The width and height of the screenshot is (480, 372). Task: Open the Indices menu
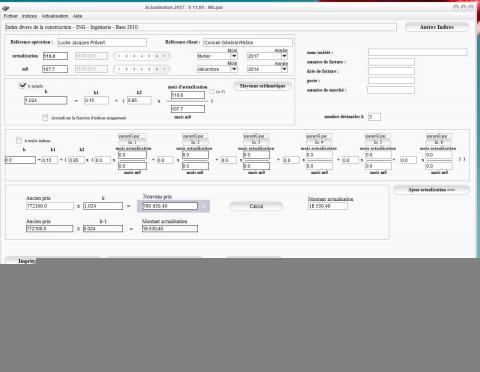29,16
